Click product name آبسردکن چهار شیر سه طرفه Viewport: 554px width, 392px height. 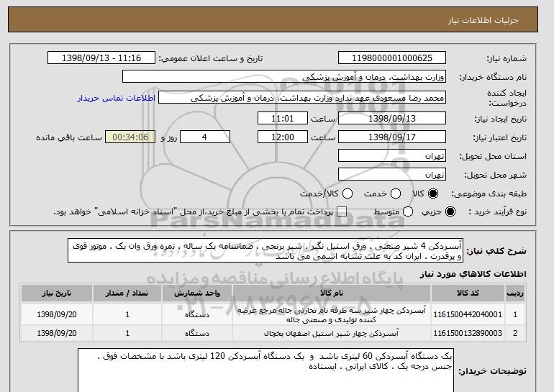coord(332,315)
